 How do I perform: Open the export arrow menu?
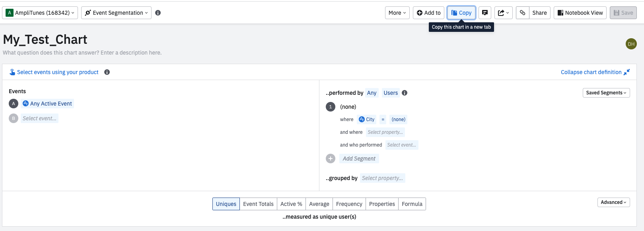pos(503,13)
